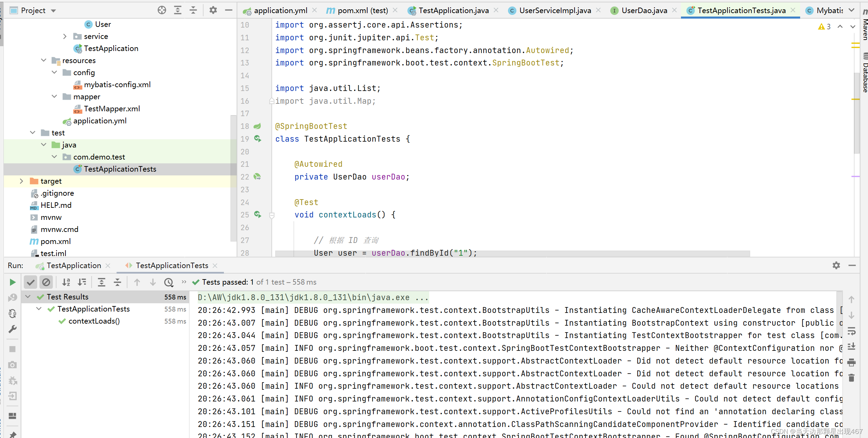Image resolution: width=868 pixels, height=438 pixels.
Task: Click the warnings indicator showing 3
Action: (x=825, y=27)
